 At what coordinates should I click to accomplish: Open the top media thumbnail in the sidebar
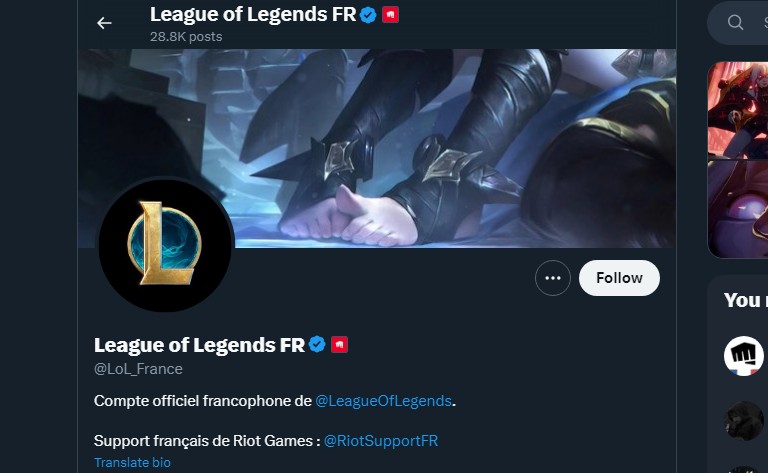pyautogui.click(x=738, y=110)
